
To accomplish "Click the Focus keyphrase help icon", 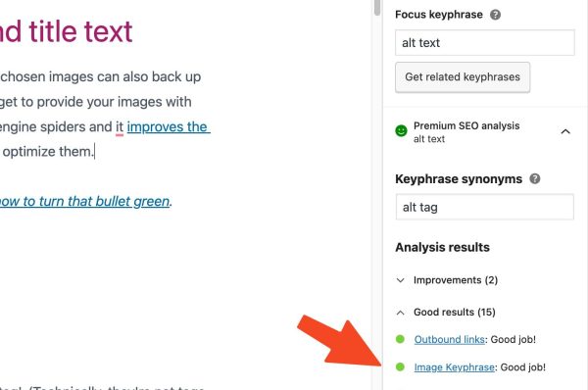I will [x=495, y=15].
